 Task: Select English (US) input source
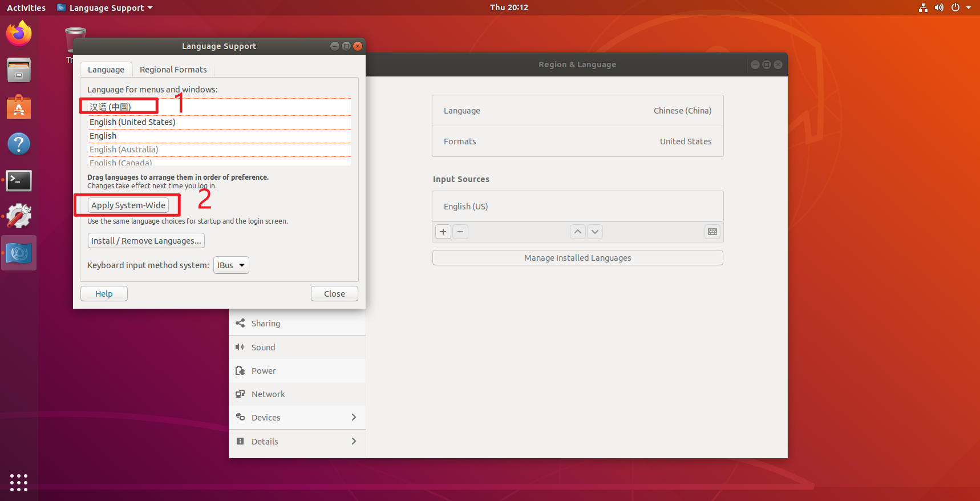pos(578,207)
